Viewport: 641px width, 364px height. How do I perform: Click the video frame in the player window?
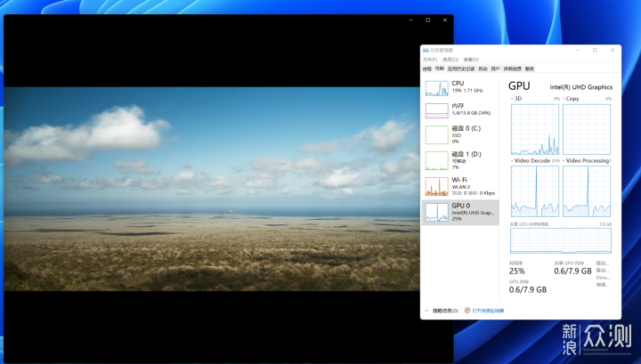pos(212,189)
